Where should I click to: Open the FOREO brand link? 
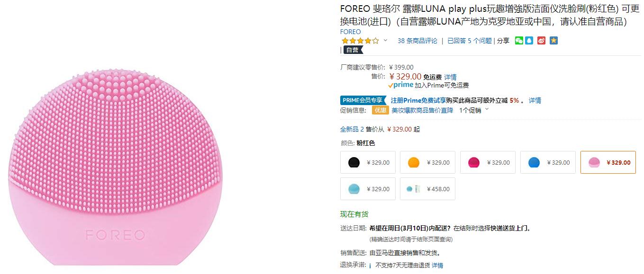[x=350, y=32]
